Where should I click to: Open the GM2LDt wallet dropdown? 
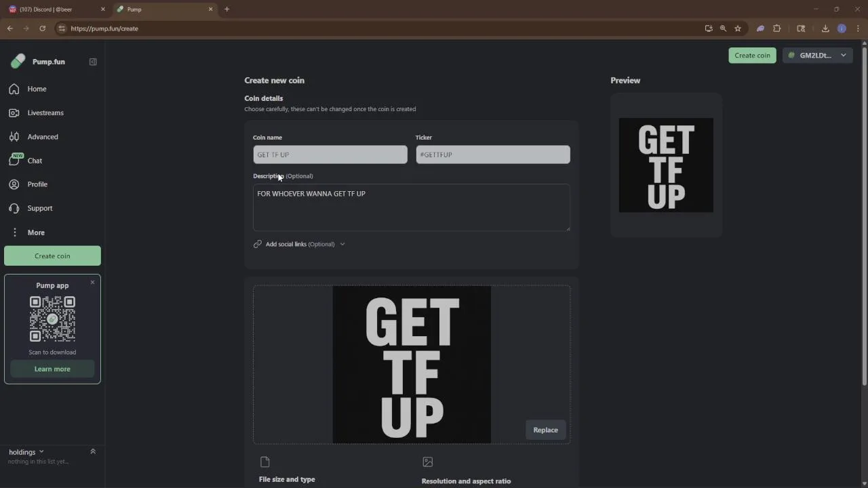coord(817,56)
